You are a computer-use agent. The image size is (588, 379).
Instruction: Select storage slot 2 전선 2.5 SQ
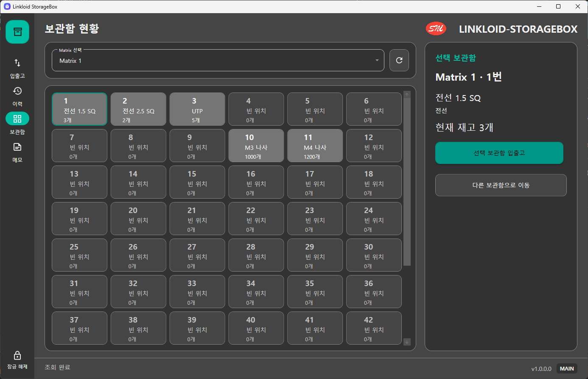138,109
